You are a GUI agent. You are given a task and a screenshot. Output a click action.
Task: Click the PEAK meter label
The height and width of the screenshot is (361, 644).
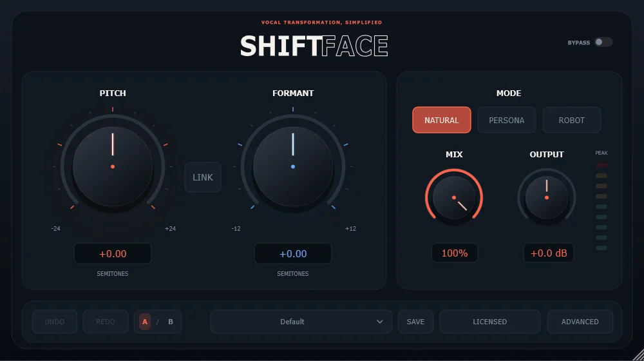pos(601,153)
